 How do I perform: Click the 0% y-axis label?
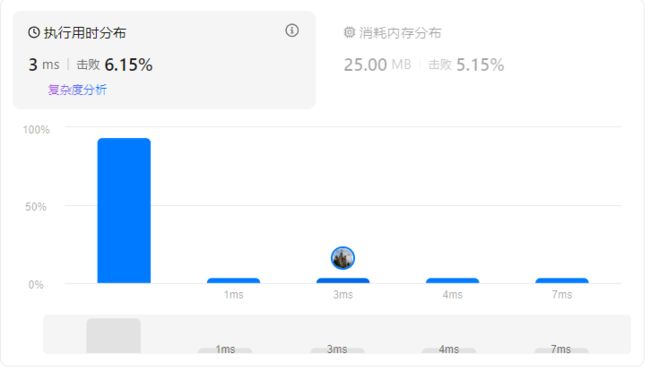pyautogui.click(x=36, y=286)
